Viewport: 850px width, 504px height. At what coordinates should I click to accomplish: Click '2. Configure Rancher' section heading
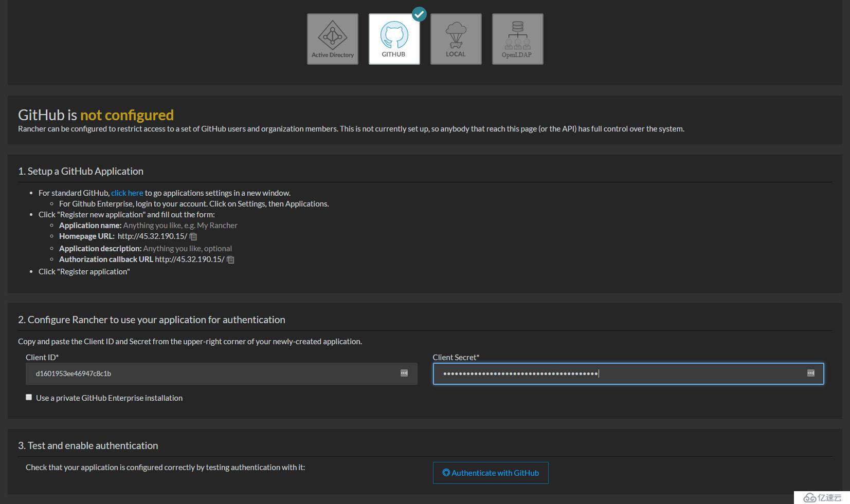(x=152, y=320)
